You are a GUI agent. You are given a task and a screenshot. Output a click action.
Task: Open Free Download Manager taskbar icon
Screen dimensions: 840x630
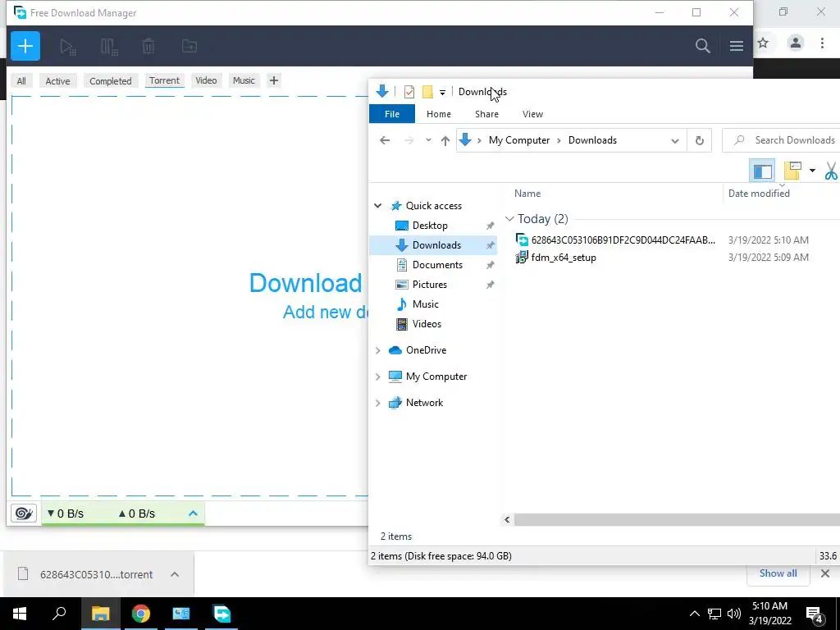pos(221,614)
